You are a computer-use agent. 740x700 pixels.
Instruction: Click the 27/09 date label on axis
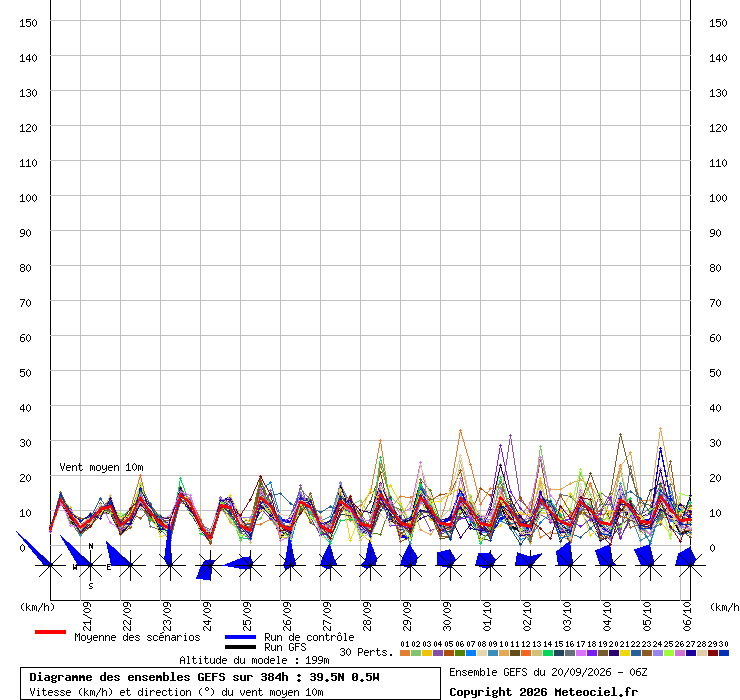tap(327, 616)
